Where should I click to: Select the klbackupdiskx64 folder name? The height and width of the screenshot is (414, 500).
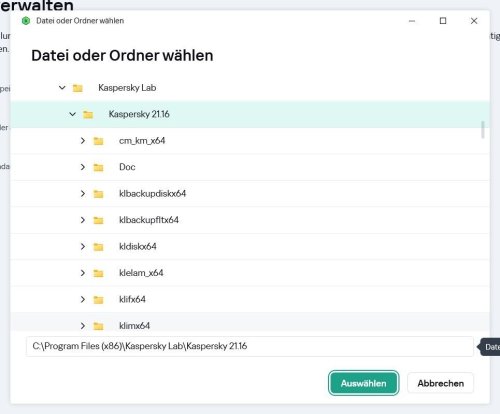[153, 194]
